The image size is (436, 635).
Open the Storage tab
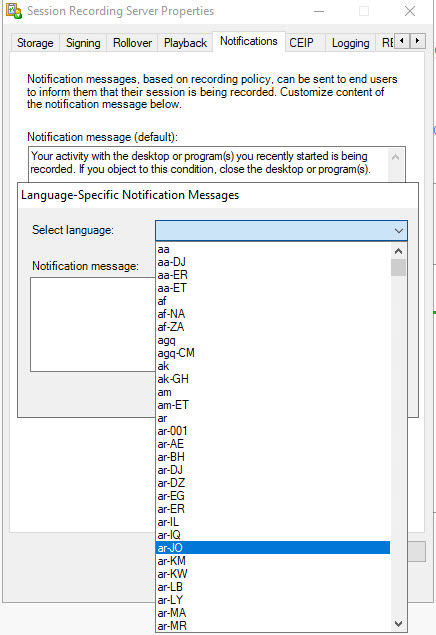(x=35, y=43)
